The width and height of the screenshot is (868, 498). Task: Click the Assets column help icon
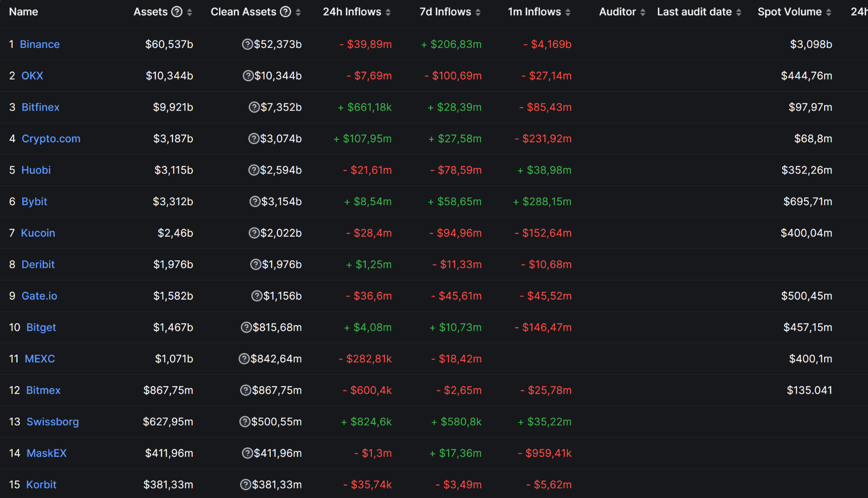pos(177,12)
